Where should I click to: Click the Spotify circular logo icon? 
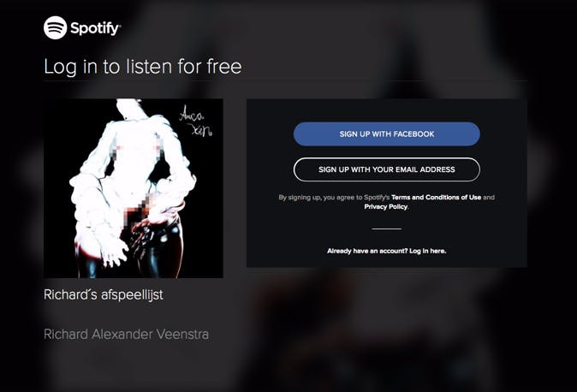point(55,27)
